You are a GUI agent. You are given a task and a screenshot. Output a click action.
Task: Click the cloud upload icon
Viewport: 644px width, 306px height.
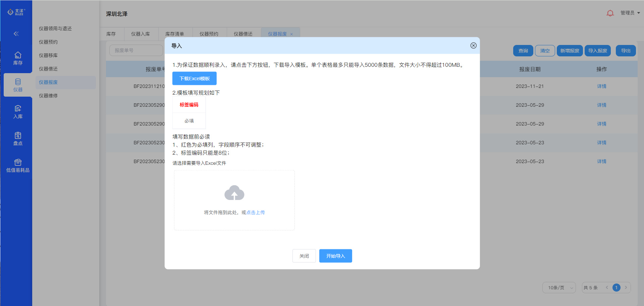(x=234, y=193)
